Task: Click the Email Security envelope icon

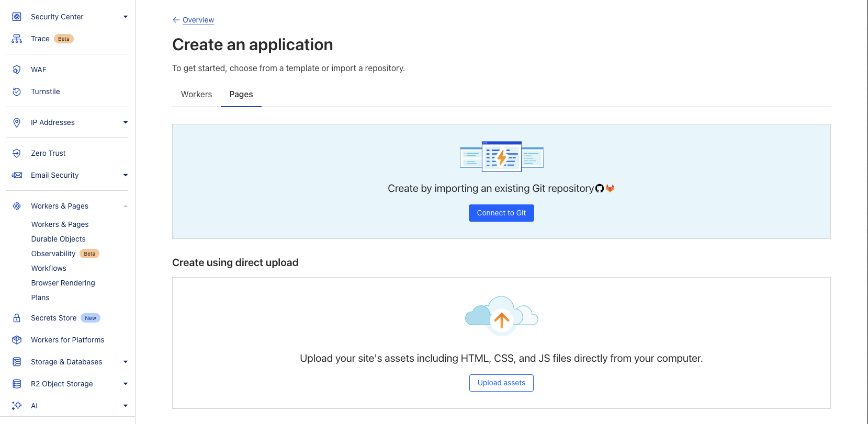Action: (17, 175)
